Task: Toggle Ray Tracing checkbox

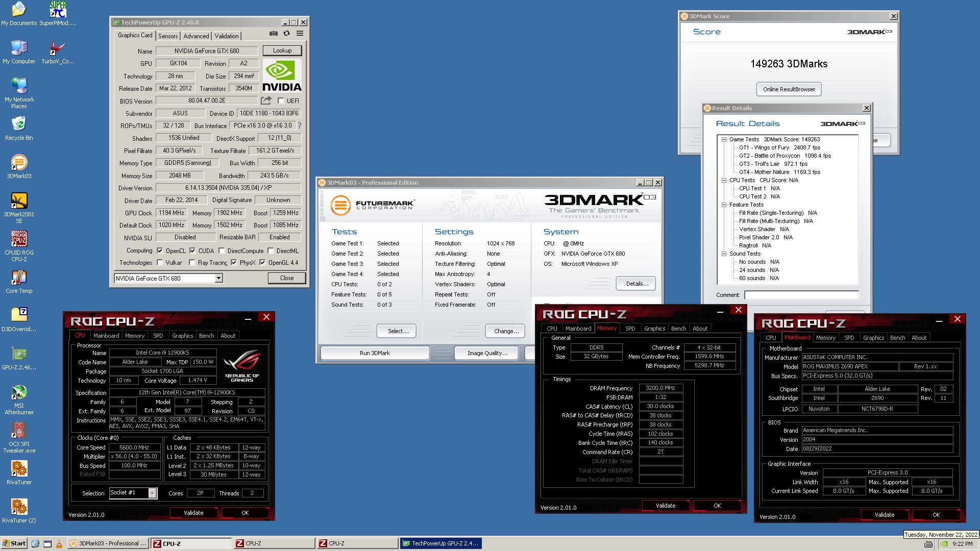Action: 192,263
